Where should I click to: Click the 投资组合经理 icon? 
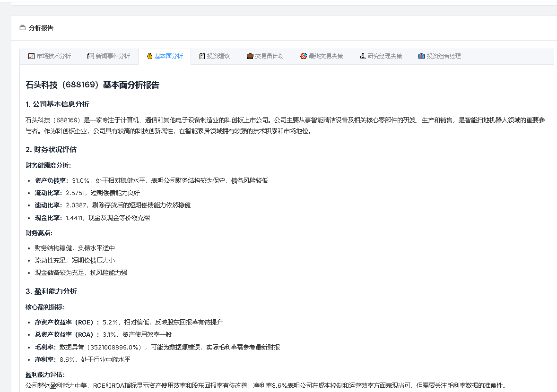[421, 56]
